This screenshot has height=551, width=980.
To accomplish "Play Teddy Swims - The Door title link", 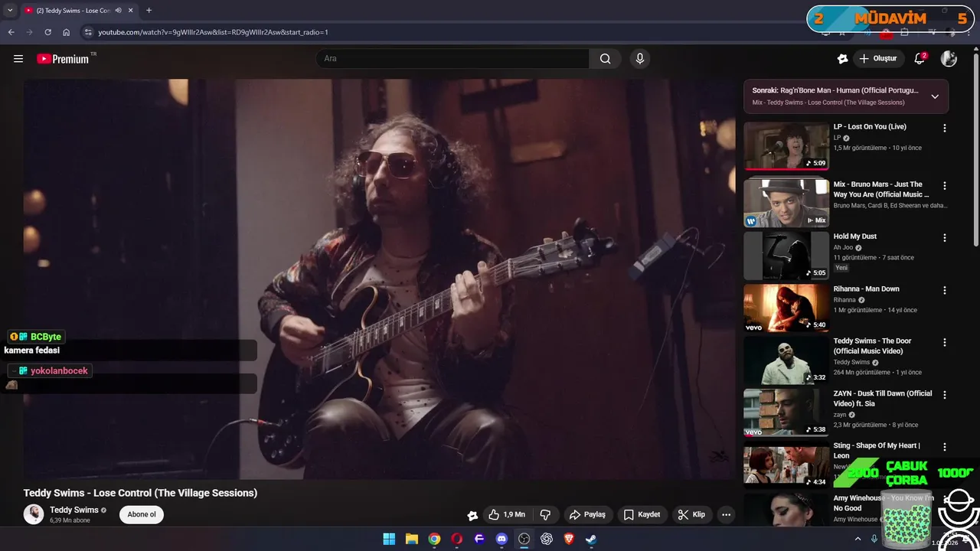I will coord(872,346).
